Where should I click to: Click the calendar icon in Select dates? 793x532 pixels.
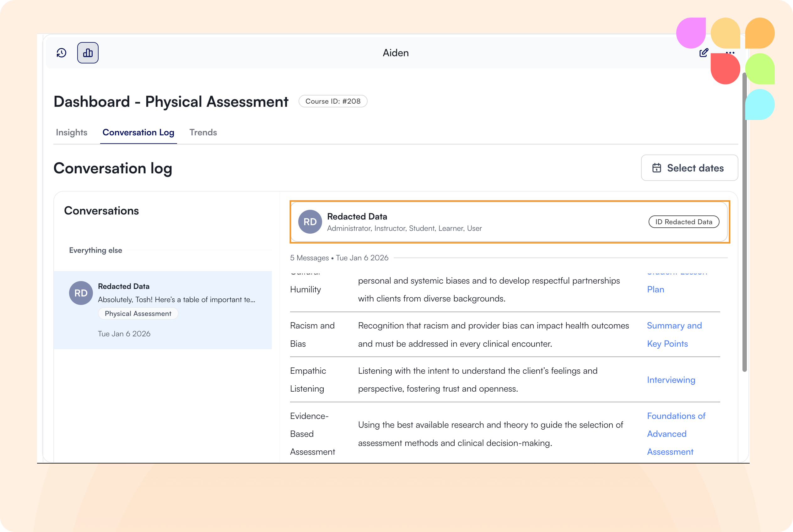[x=657, y=168]
